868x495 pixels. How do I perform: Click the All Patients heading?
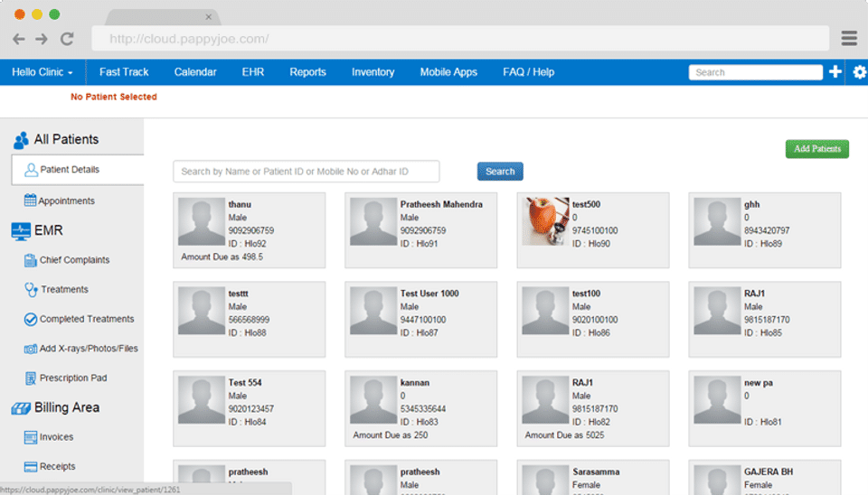pyautogui.click(x=66, y=139)
